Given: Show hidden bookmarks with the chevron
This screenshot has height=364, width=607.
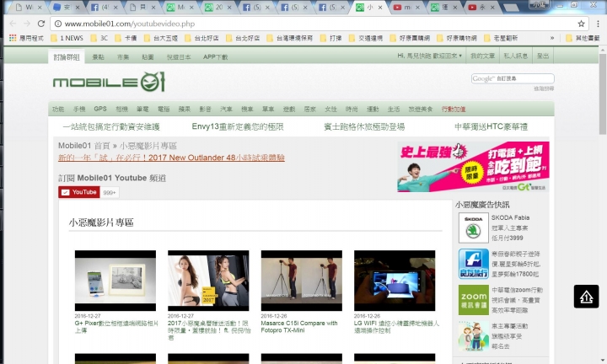Looking at the screenshot, I should point(552,38).
